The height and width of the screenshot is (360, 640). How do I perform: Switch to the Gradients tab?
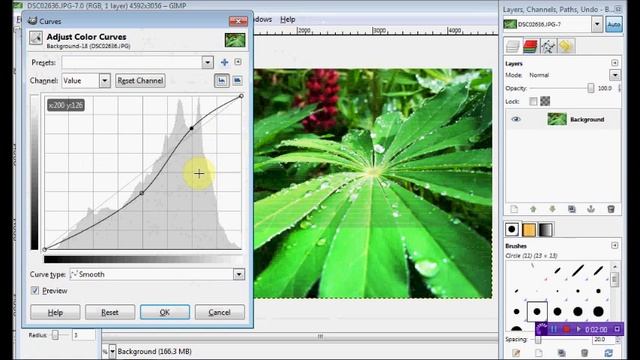tap(546, 230)
